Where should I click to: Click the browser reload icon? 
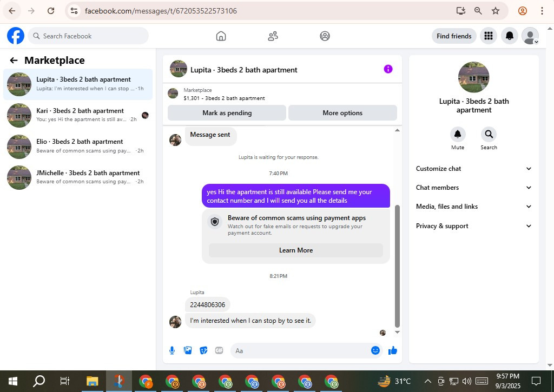pyautogui.click(x=51, y=11)
